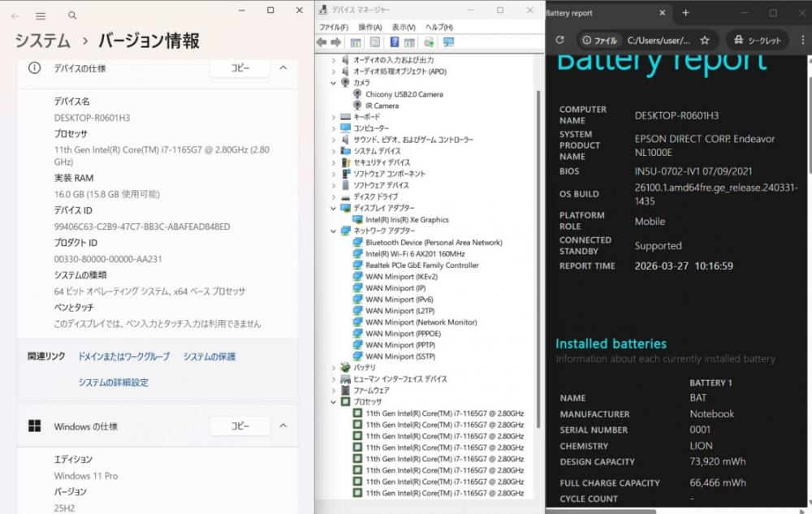Click the ヒューマン インターフェイス デバイス category
This screenshot has height=514, width=812.
(x=400, y=379)
